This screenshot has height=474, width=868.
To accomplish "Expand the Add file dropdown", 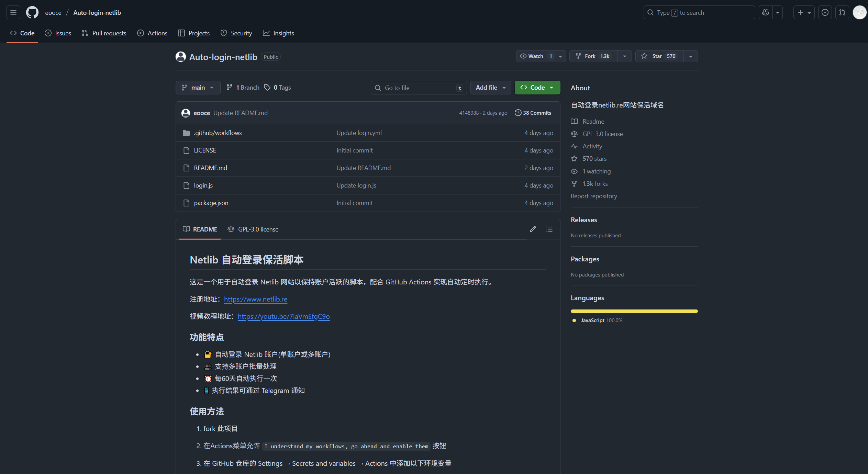I will (x=490, y=88).
